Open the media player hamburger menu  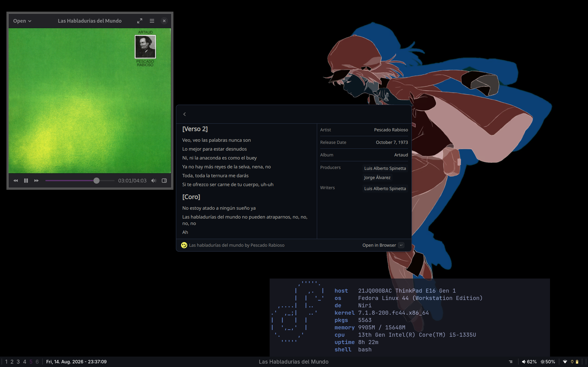[x=152, y=21]
